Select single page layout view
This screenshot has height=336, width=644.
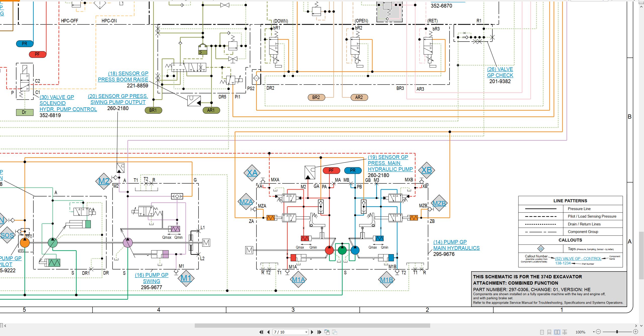coord(542,332)
